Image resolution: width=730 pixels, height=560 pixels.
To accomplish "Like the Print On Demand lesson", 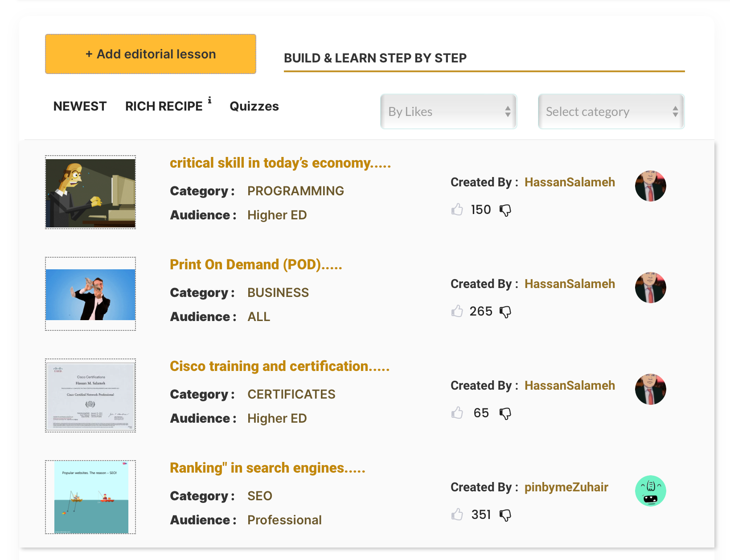I will coord(457,311).
